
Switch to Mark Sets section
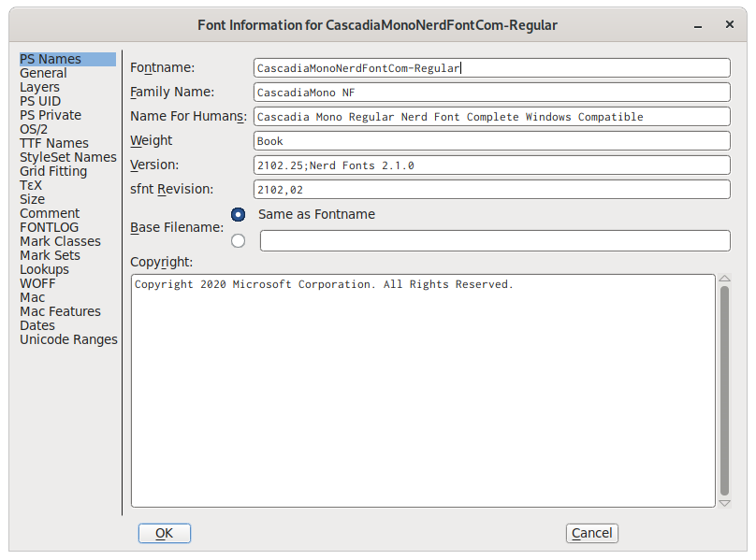coord(51,255)
